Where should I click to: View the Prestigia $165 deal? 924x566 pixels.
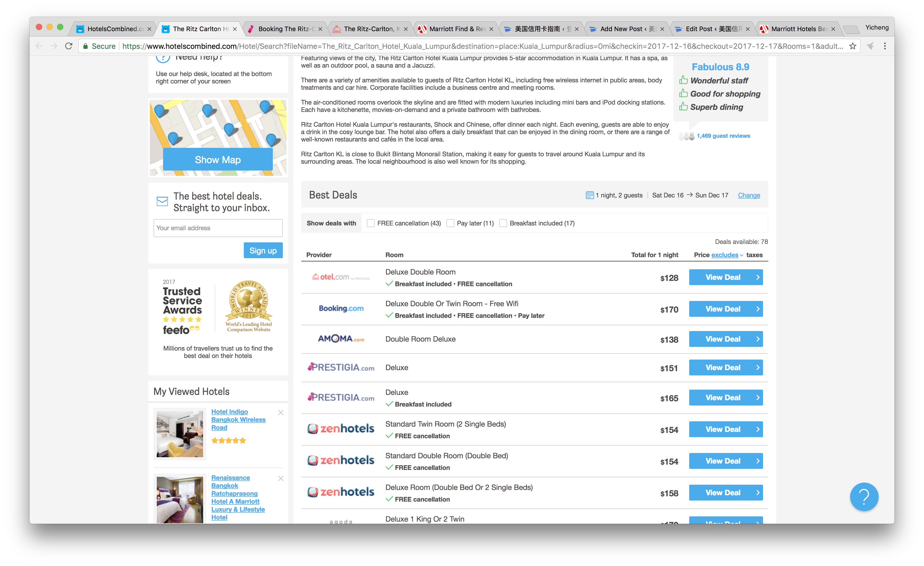[726, 397]
